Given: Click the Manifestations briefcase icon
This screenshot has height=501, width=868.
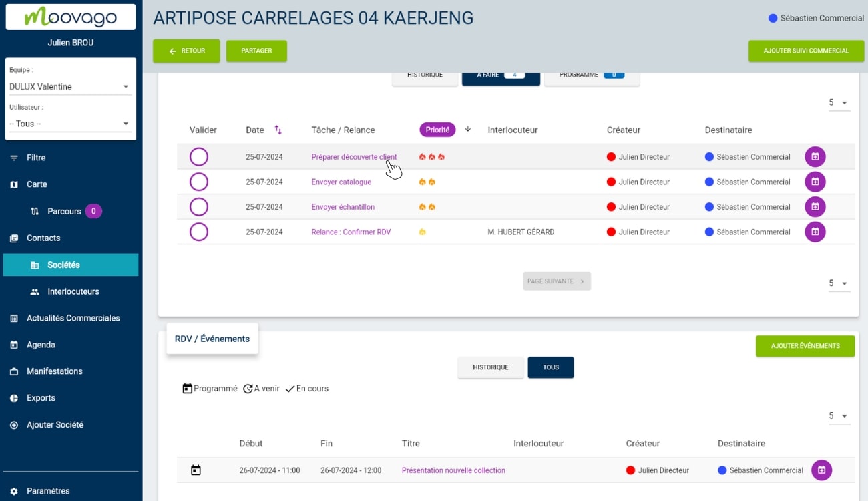Looking at the screenshot, I should (x=14, y=371).
